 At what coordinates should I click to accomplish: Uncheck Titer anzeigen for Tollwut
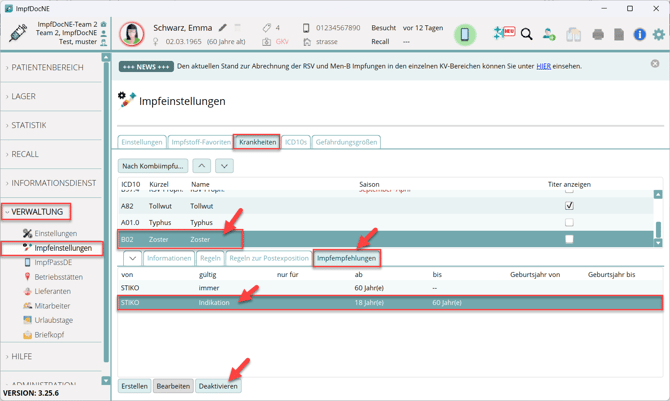(x=569, y=206)
